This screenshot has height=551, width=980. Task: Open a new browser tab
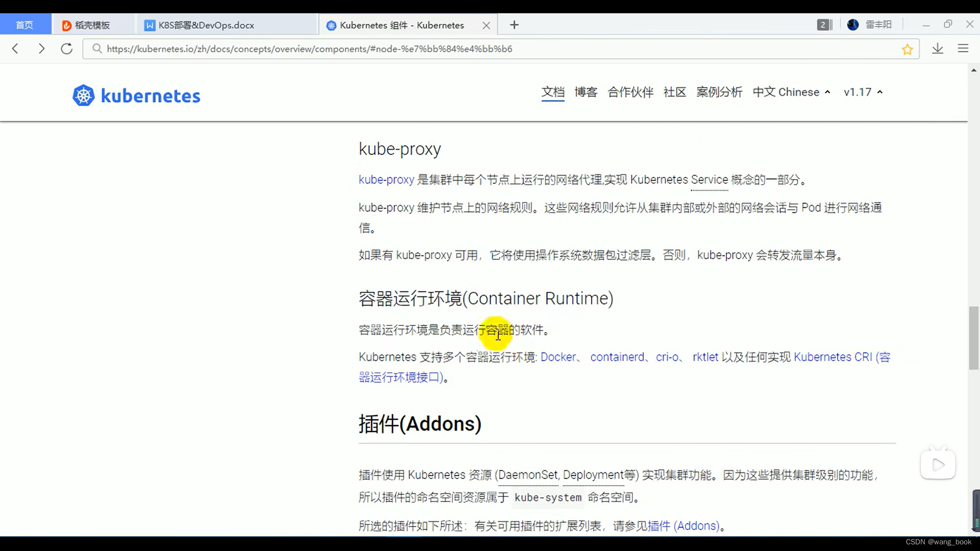[514, 25]
